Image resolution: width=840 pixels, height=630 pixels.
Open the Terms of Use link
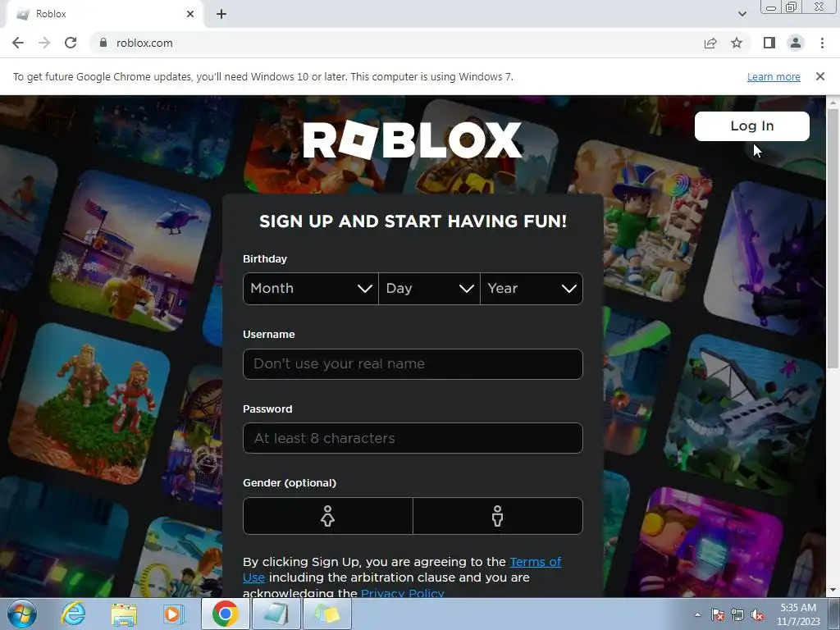click(535, 561)
